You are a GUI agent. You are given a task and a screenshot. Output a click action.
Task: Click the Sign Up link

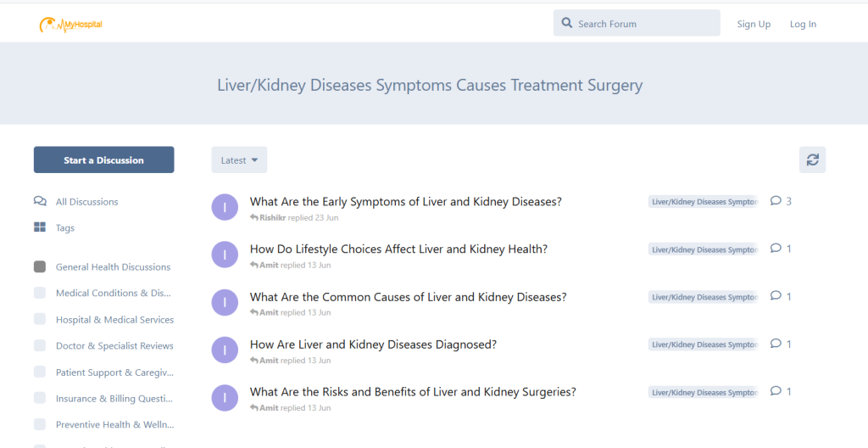[754, 25]
